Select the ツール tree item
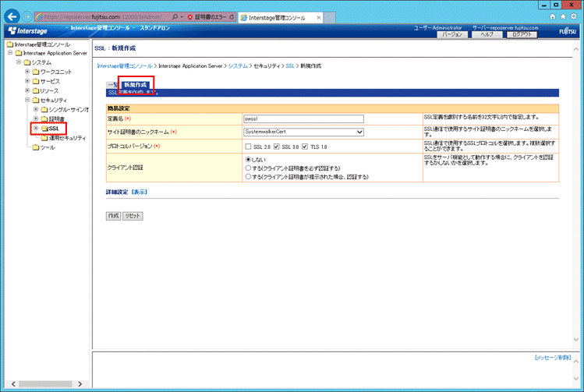The height and width of the screenshot is (392, 584). 48,147
